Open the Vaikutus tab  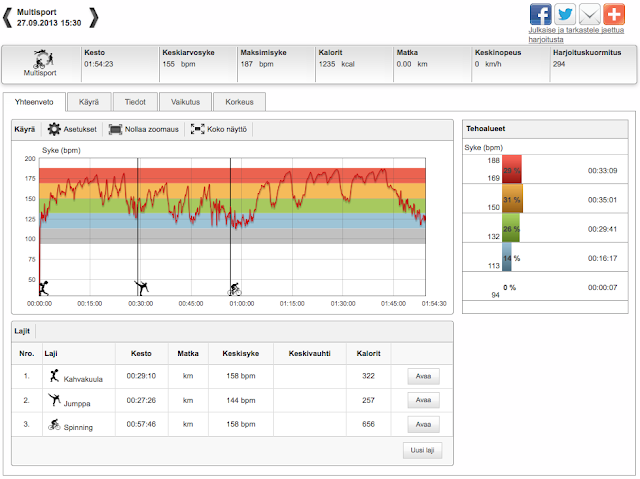(x=185, y=102)
